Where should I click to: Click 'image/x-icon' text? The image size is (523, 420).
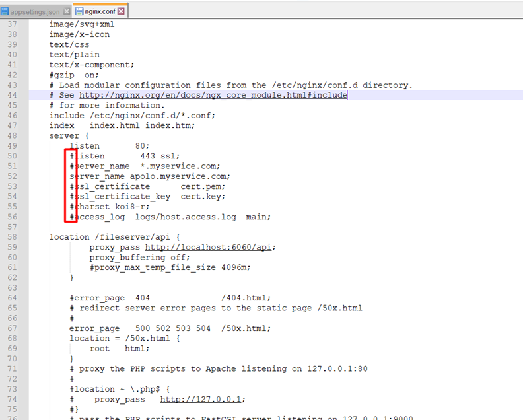(x=79, y=34)
